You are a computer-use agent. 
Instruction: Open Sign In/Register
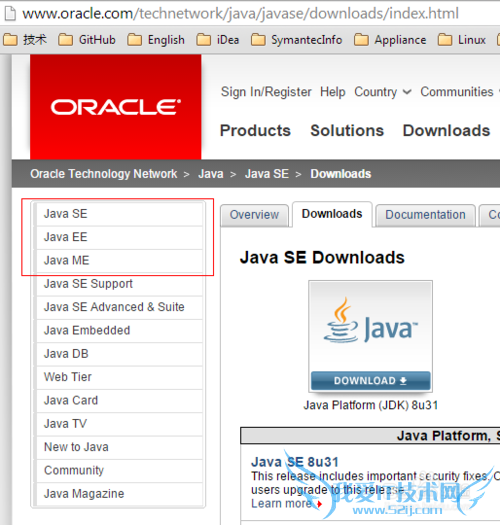click(x=266, y=92)
